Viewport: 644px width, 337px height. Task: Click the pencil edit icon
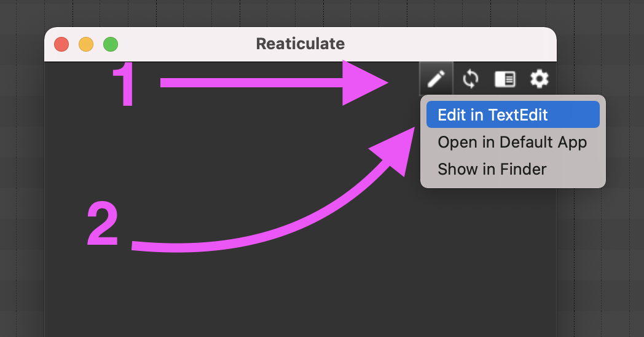coord(436,79)
